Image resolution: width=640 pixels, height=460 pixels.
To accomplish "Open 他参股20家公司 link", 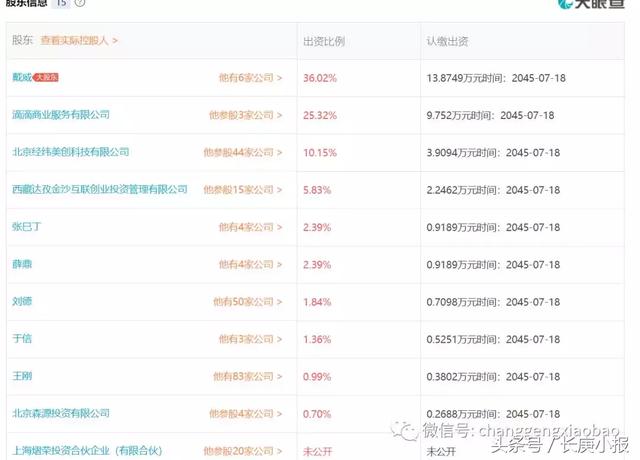I will 243,451.
